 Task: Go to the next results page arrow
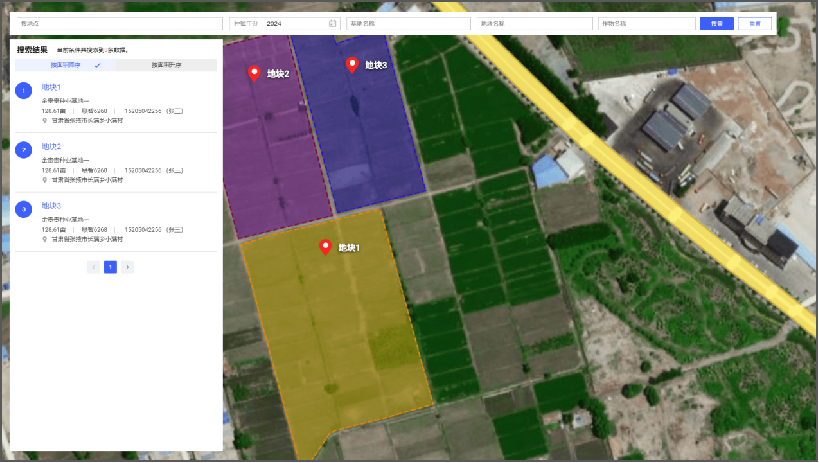128,267
